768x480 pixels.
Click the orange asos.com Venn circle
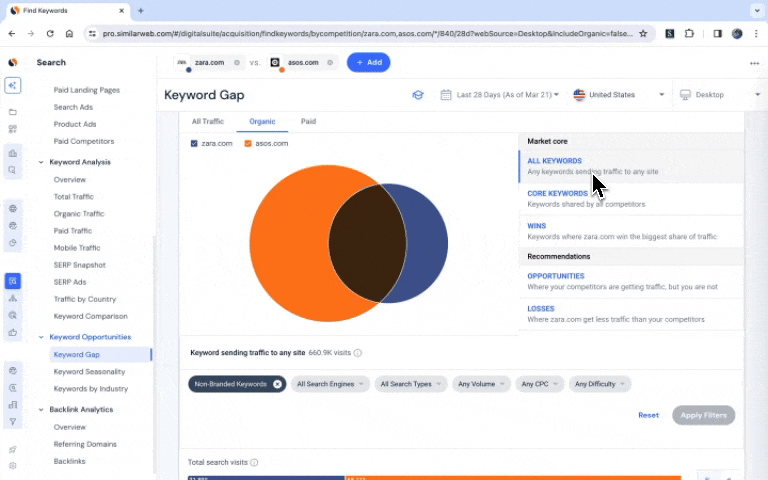pos(289,243)
